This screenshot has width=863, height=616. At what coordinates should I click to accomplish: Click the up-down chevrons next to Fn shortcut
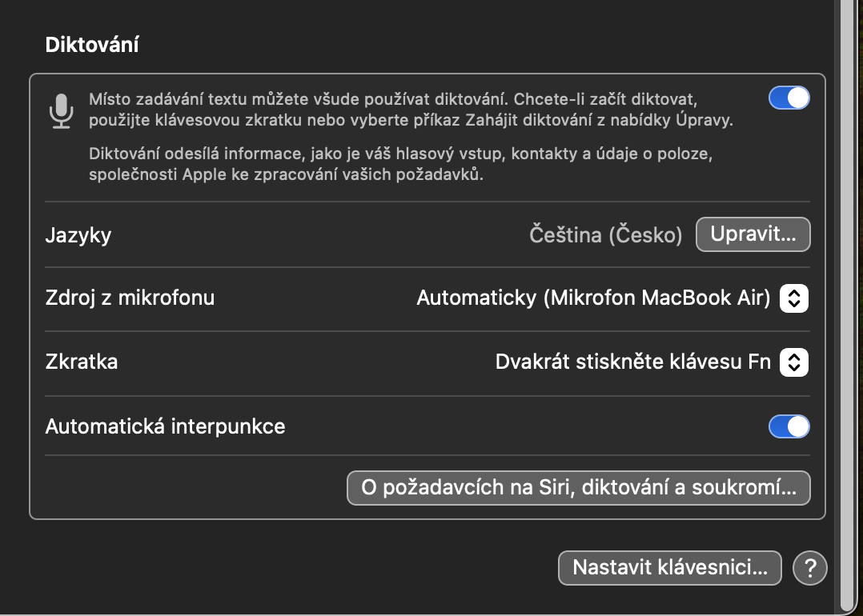[793, 362]
